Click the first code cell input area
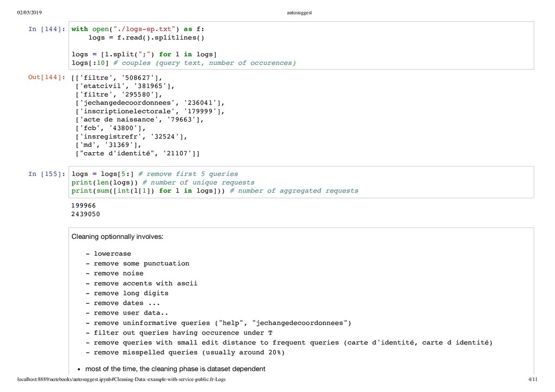The width and height of the screenshot is (555, 392). [x=301, y=45]
